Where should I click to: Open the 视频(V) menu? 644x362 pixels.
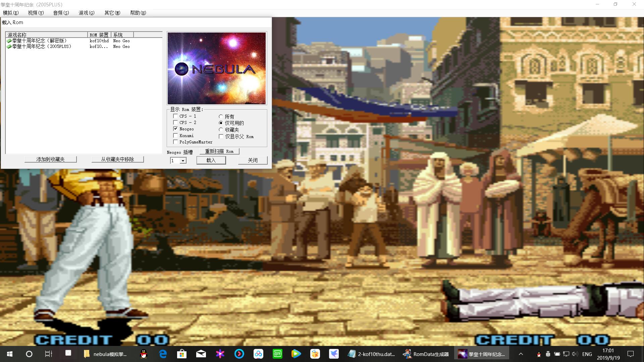click(x=36, y=13)
